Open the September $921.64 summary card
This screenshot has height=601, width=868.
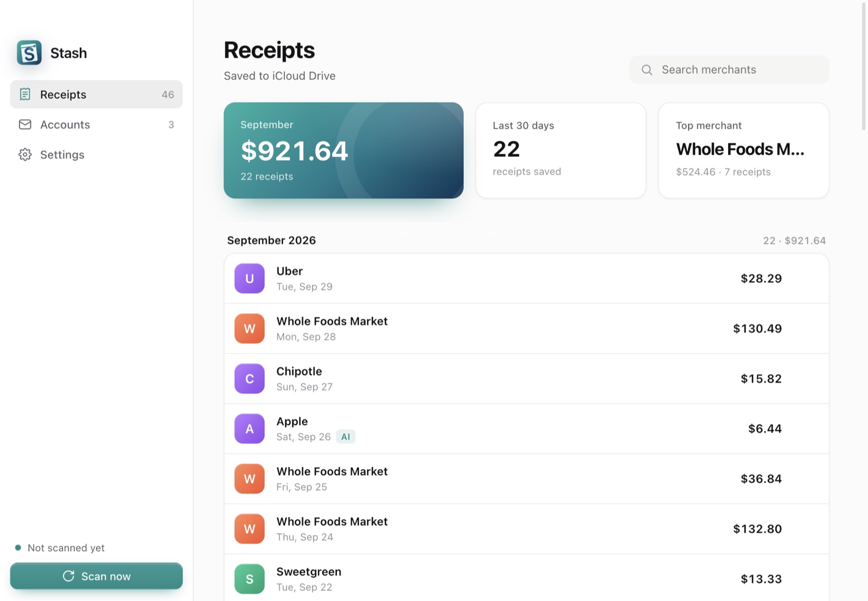343,150
